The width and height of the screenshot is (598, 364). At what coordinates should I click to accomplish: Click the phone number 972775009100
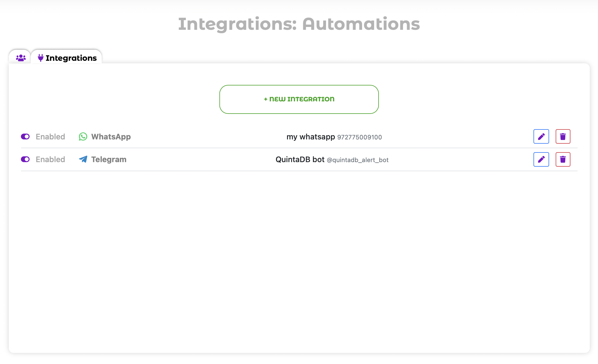(x=360, y=137)
